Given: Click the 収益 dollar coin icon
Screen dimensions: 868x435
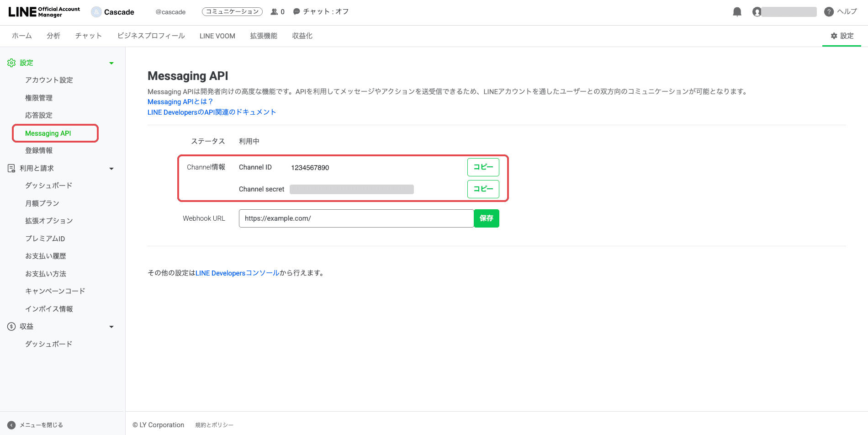Looking at the screenshot, I should point(11,326).
